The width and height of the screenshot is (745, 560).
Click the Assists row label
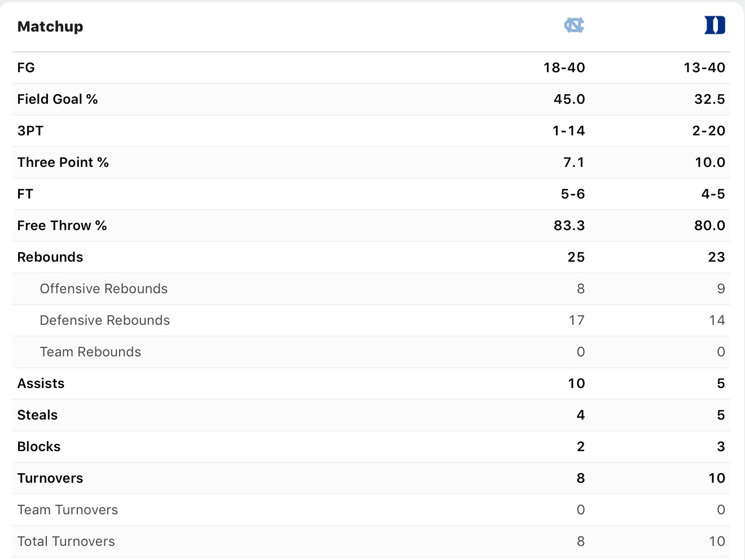click(x=41, y=383)
